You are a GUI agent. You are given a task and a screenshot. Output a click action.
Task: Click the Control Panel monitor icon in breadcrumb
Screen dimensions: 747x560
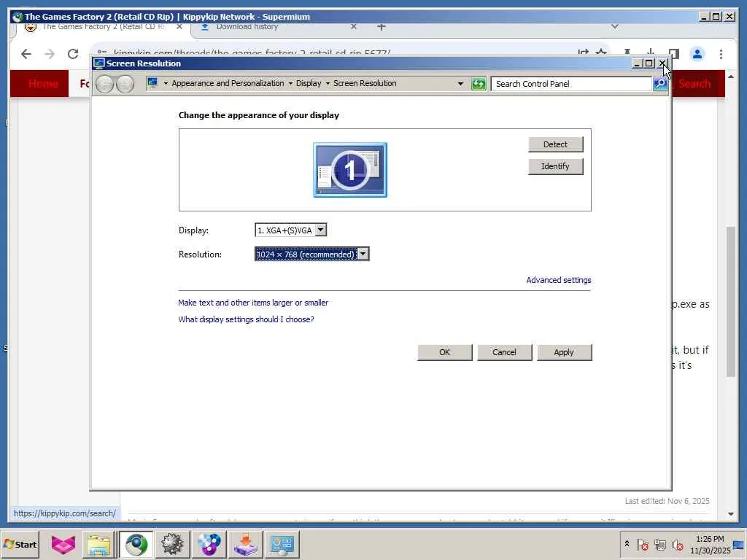click(x=152, y=83)
